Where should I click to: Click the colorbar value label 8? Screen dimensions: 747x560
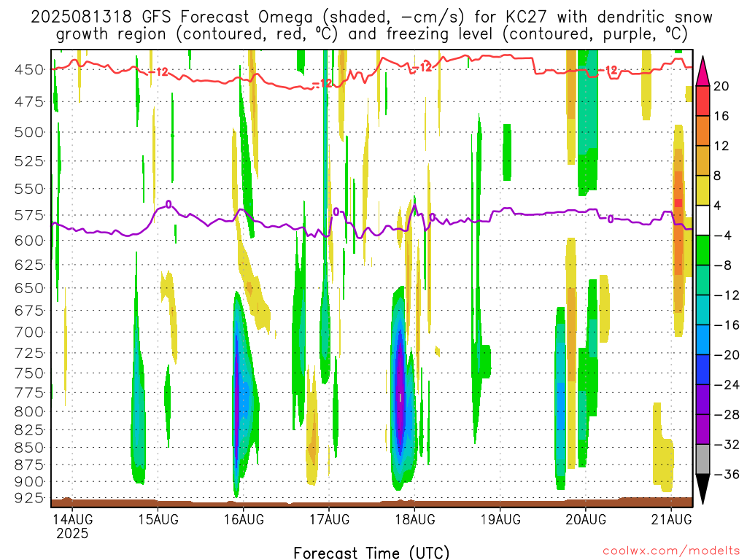(x=718, y=176)
